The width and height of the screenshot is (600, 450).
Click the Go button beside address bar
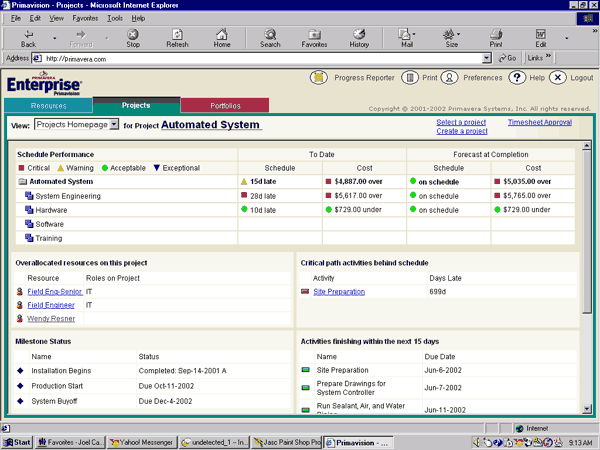(x=507, y=58)
